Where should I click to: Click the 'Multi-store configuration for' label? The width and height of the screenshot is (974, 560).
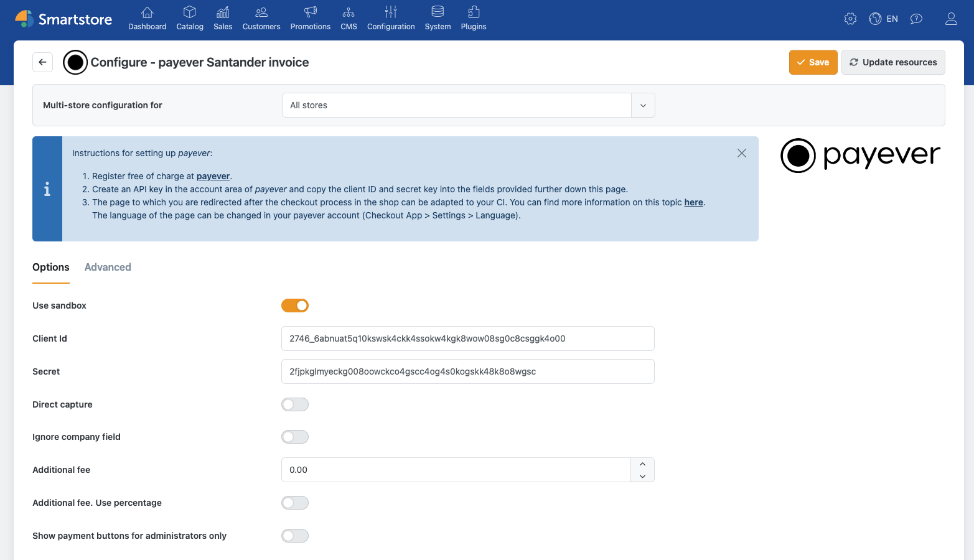coord(103,105)
